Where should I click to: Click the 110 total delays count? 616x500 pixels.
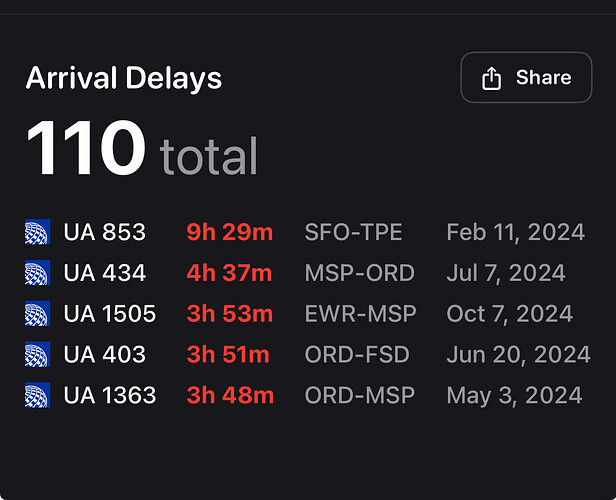tap(141, 148)
